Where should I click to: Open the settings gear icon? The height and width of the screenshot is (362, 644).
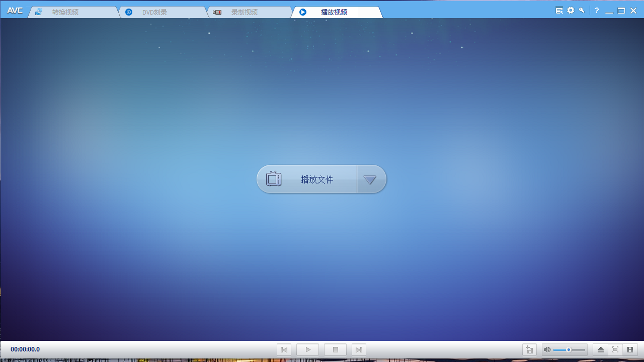571,10
